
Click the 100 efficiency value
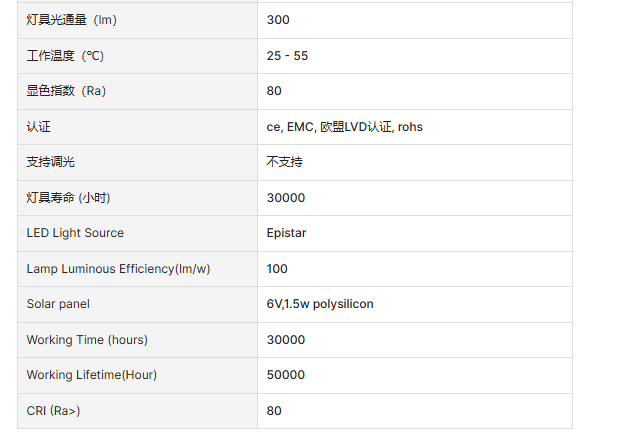tap(277, 269)
